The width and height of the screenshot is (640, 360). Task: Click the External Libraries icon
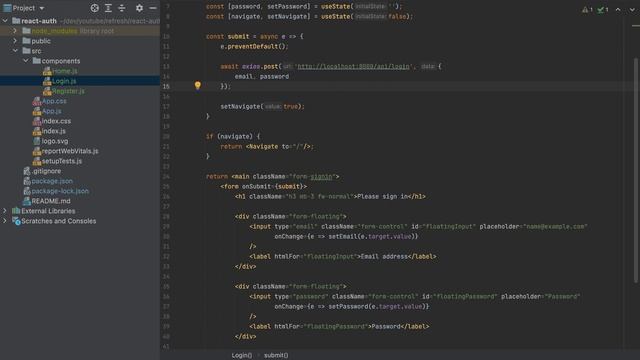tap(16, 211)
